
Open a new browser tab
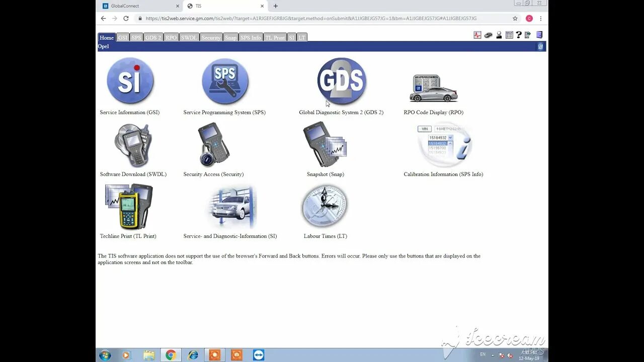click(x=275, y=6)
